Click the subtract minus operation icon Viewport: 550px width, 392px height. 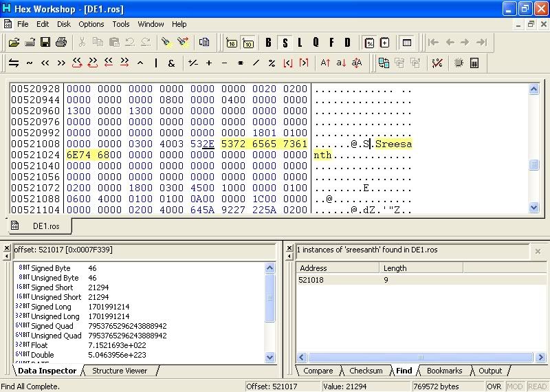click(225, 63)
